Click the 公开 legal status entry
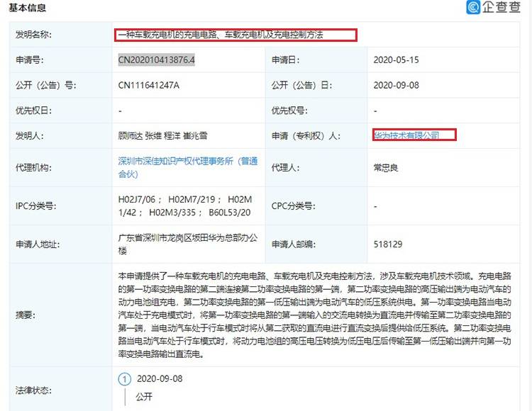 point(144,396)
